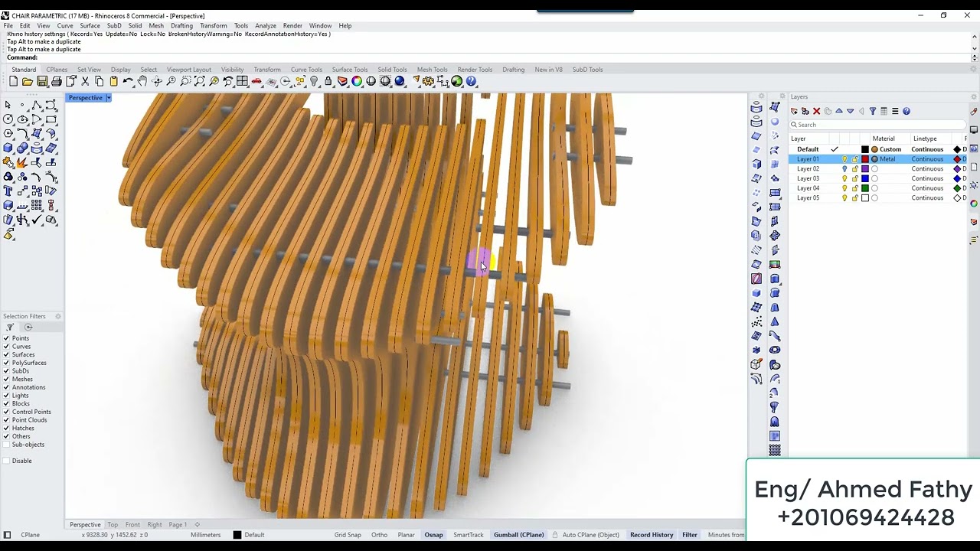Click the Move Layer Down triangle
This screenshot has height=551, width=980.
click(850, 111)
